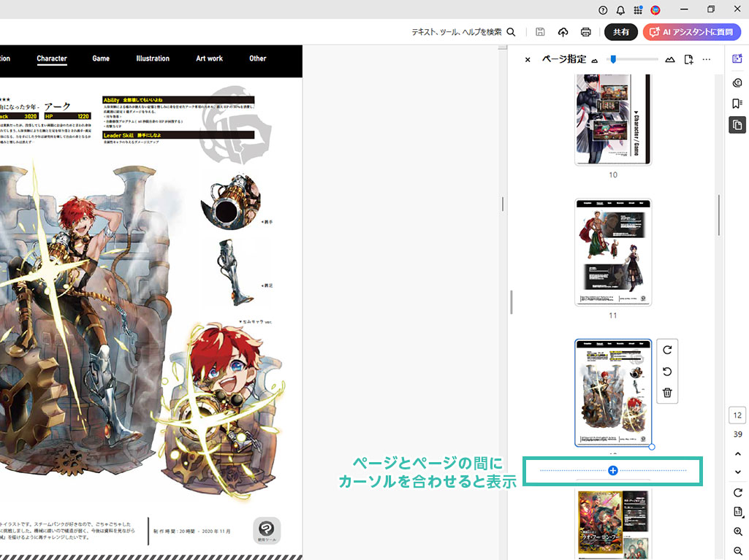Click the 共有 share button
The height and width of the screenshot is (560, 749).
coord(621,32)
